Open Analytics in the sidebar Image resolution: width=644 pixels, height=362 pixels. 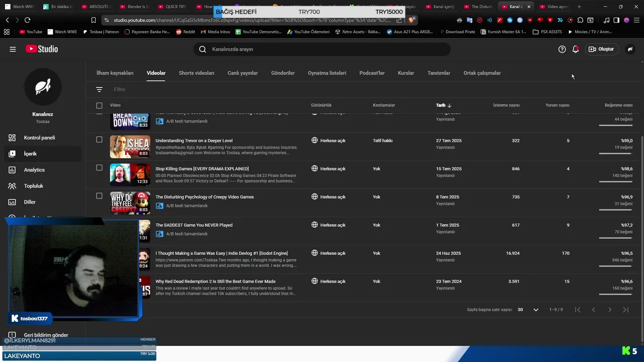click(42, 170)
